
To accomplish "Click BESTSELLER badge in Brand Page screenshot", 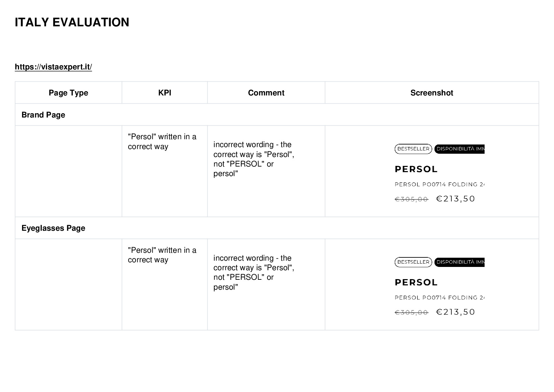I will click(x=413, y=149).
